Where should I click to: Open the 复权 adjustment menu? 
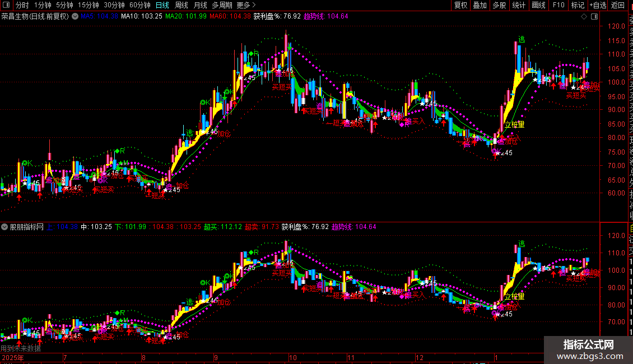(460, 5)
